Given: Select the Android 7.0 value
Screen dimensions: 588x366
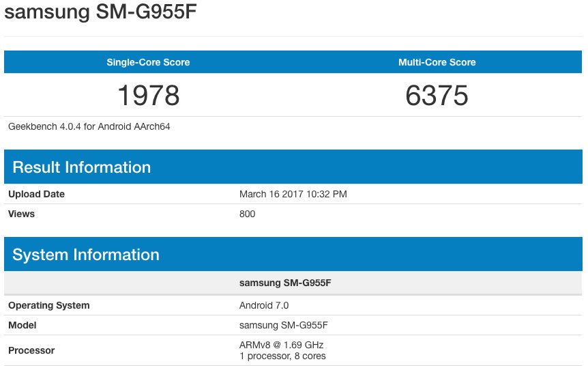Looking at the screenshot, I should [264, 305].
